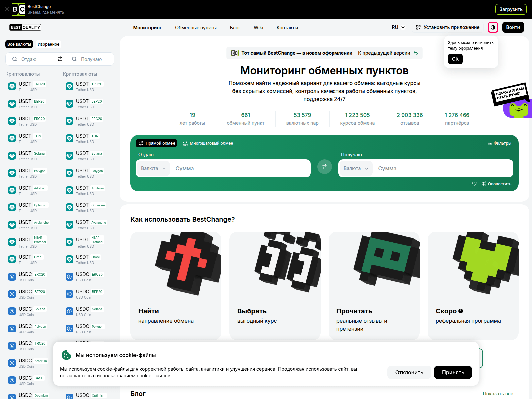Open the Отдаю Валюта dropdown
Viewport: 532px width, 399px height.
[153, 168]
